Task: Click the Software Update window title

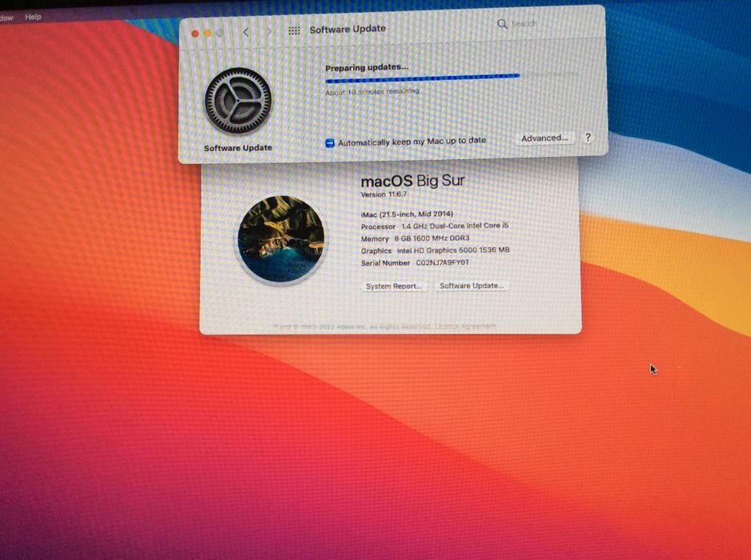Action: pos(347,29)
